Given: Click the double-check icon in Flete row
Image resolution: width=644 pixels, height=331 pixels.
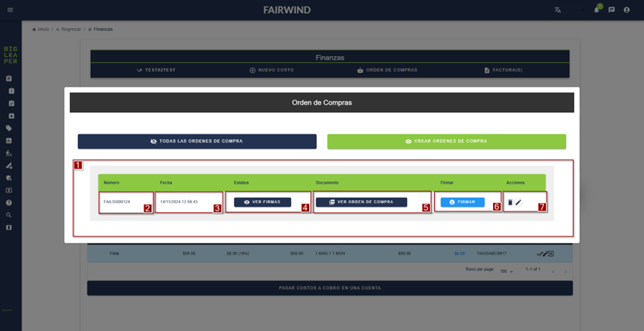Looking at the screenshot, I should [540, 254].
